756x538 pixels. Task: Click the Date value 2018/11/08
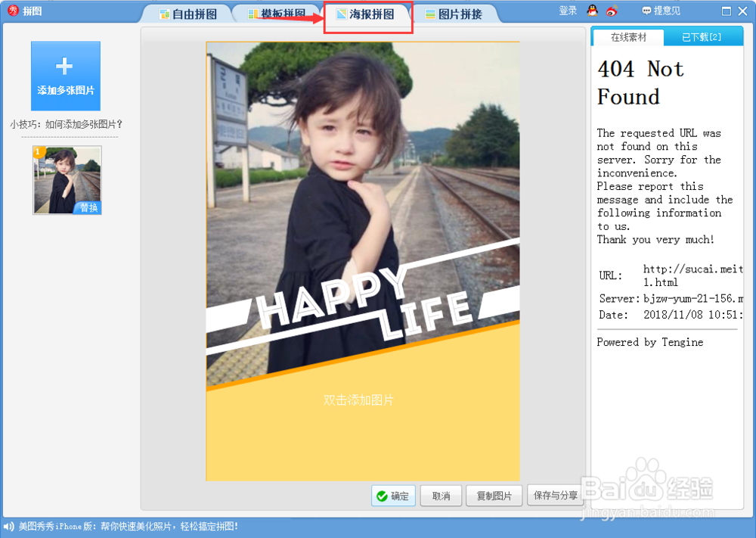click(692, 315)
